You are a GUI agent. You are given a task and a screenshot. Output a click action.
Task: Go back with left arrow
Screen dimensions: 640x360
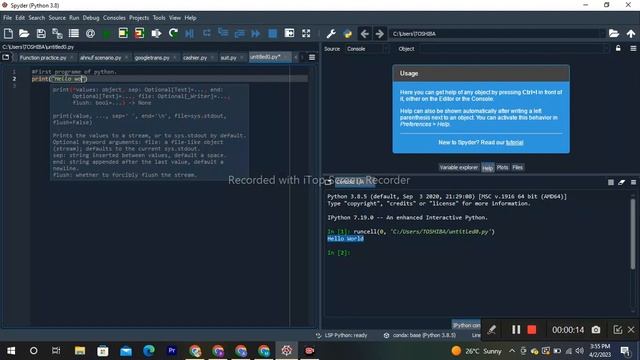(365, 34)
